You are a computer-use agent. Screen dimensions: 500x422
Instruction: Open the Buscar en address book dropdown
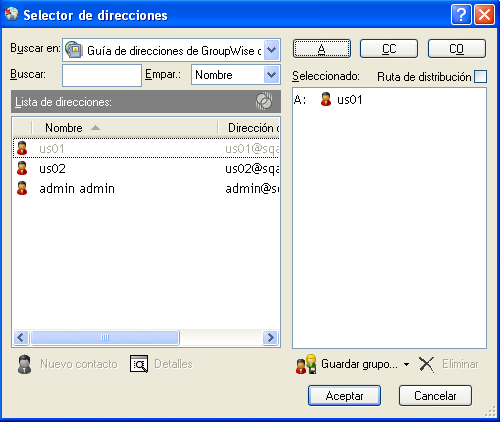(272, 50)
